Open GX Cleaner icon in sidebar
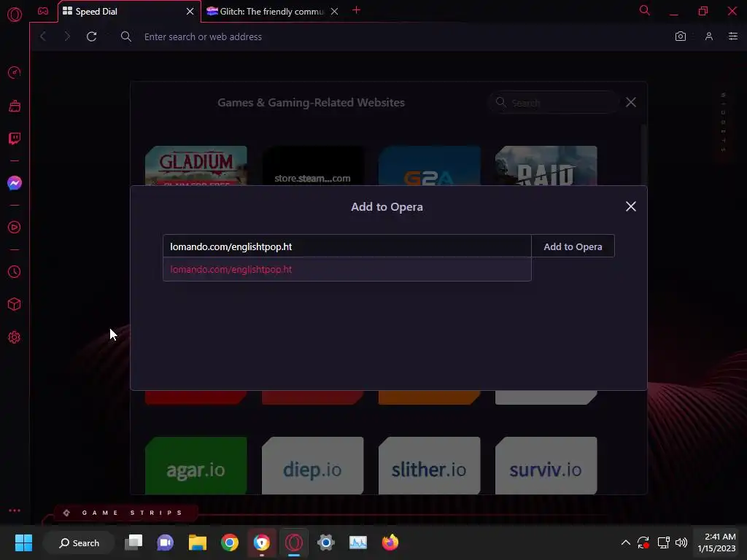This screenshot has width=747, height=560. (x=15, y=106)
